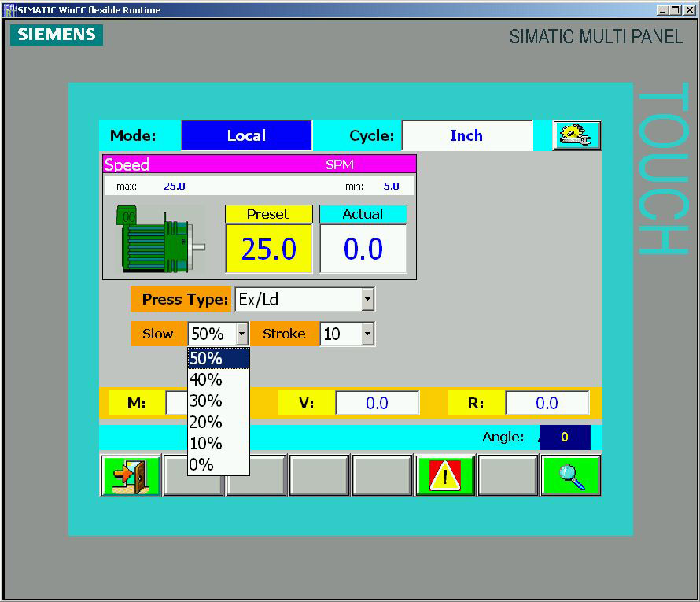
Task: Click the empty function key left of the alarm button
Action: pos(382,475)
